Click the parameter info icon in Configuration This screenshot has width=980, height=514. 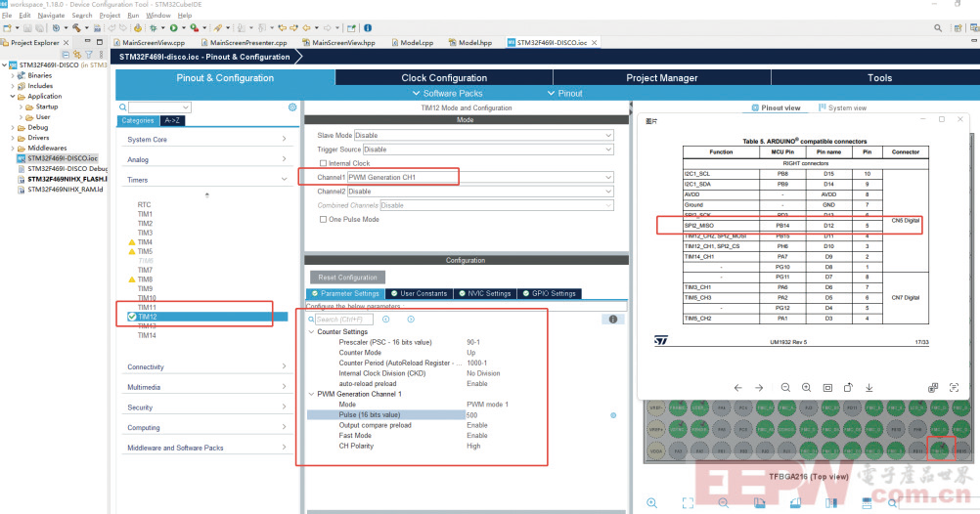[x=613, y=320]
